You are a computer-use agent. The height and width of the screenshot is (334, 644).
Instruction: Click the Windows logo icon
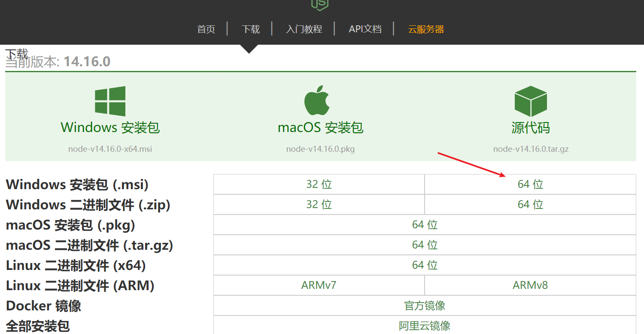(x=110, y=101)
